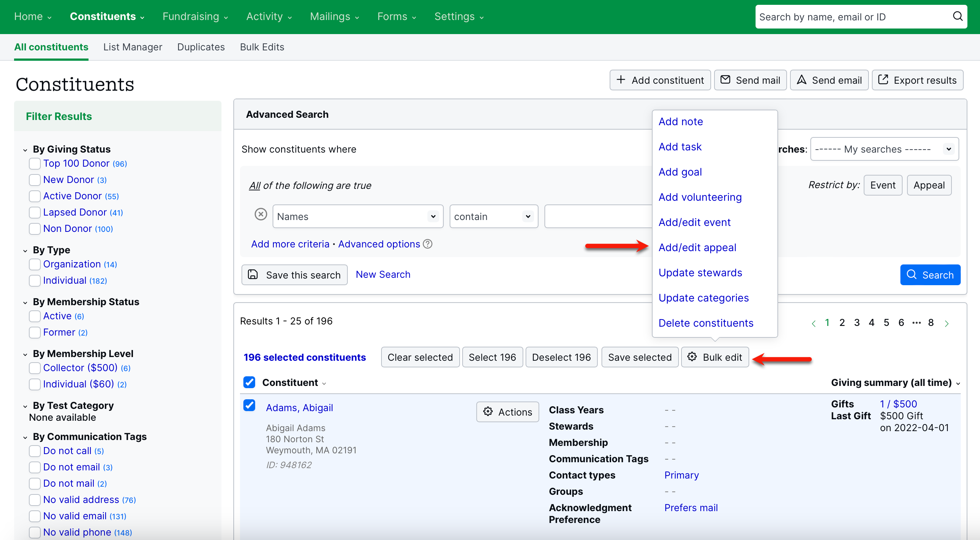Check the Top 100 Donor filter
Screen dimensions: 980x540
[34, 164]
